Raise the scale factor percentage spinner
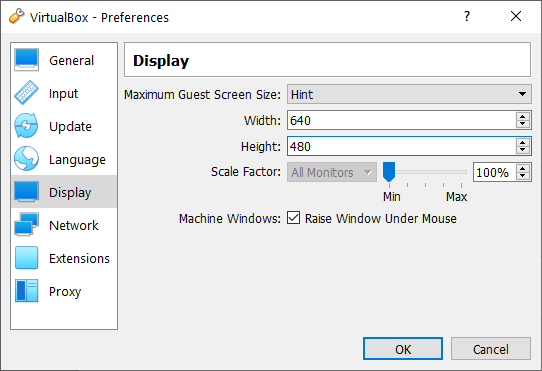542x371 pixels. tap(523, 168)
